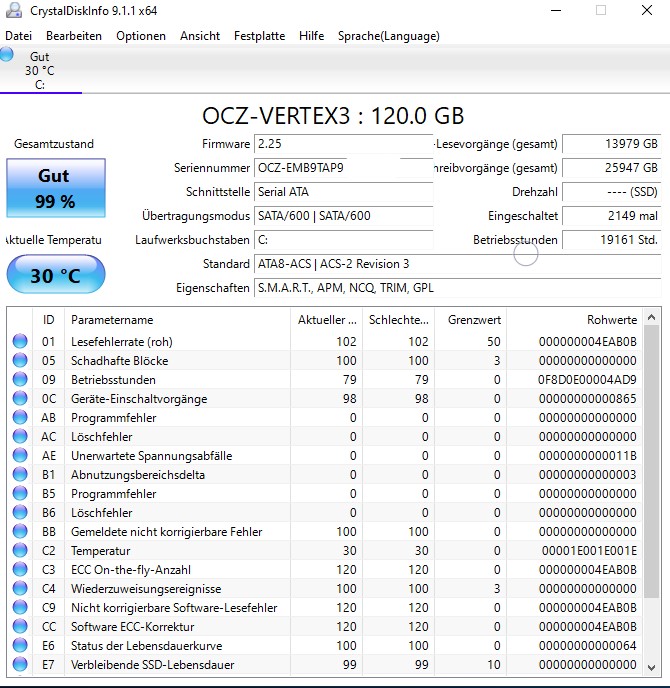Click the Laufwerksbuchstaben field C:
The height and width of the screenshot is (688, 670).
344,240
